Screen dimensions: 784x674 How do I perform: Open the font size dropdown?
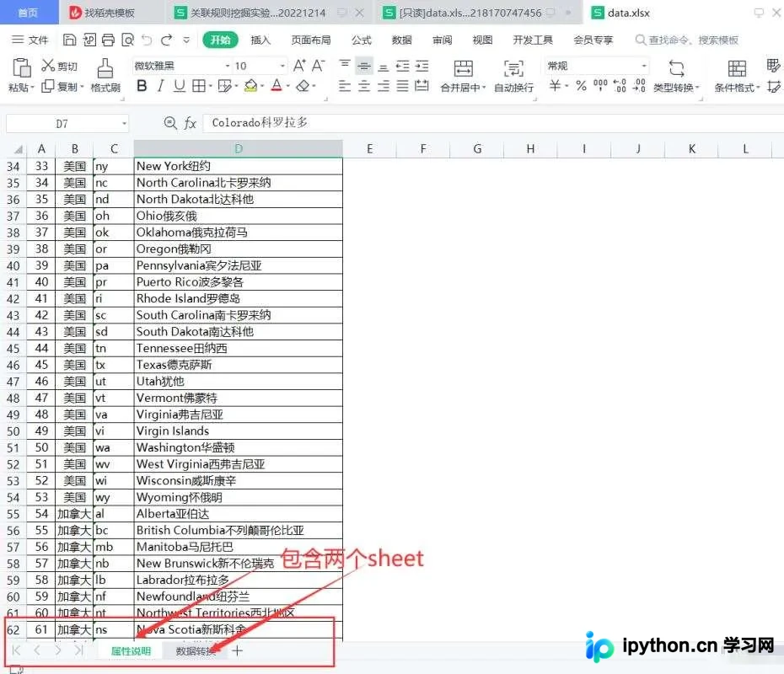[x=282, y=66]
